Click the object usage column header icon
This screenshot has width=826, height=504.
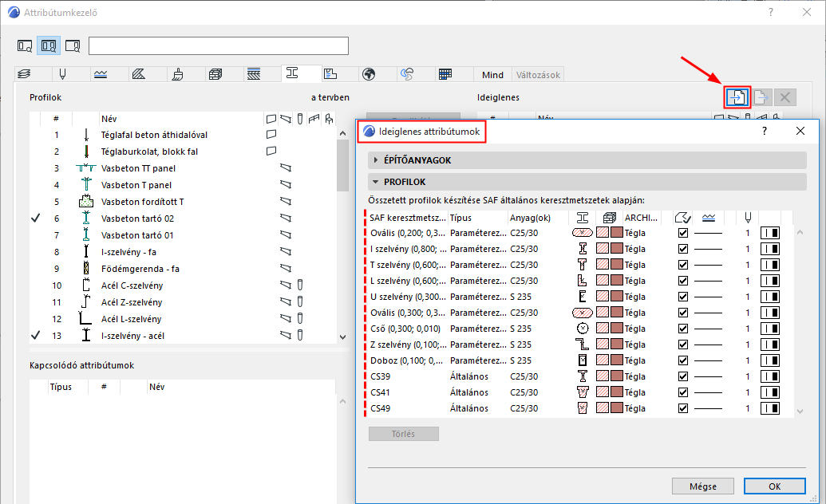pyautogui.click(x=329, y=119)
